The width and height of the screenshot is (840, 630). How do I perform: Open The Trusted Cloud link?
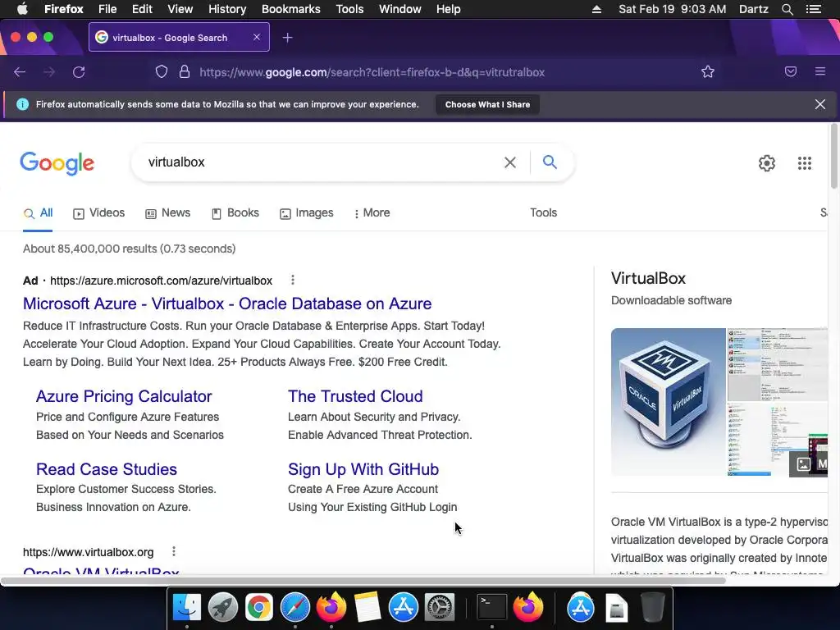point(355,396)
